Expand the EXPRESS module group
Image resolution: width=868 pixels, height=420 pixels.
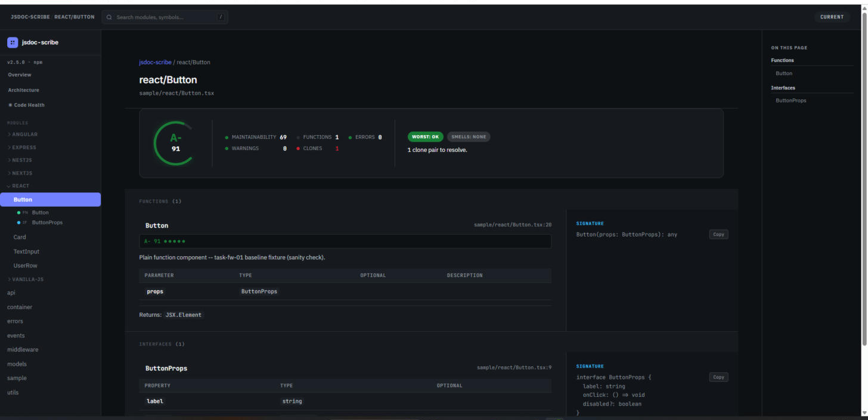pos(21,148)
